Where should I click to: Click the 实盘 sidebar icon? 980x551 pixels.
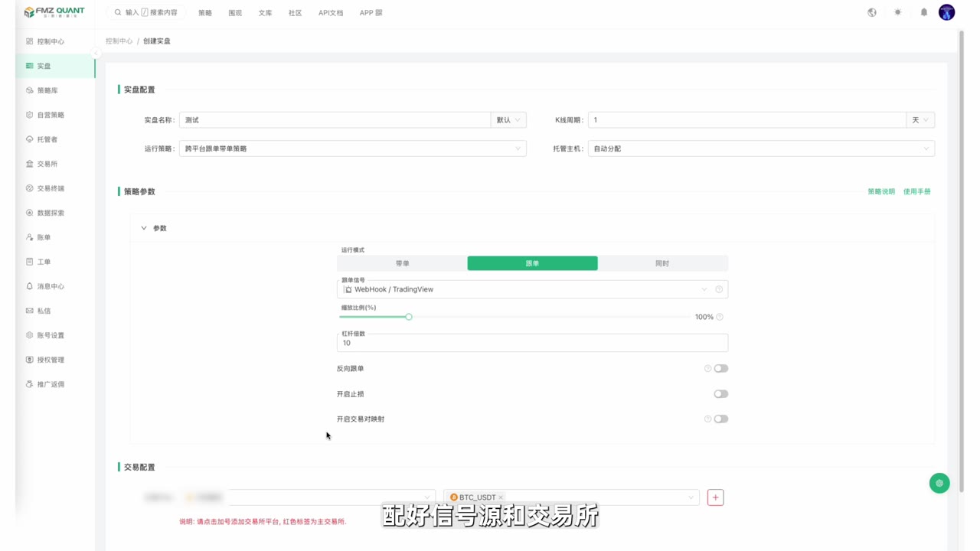click(30, 66)
